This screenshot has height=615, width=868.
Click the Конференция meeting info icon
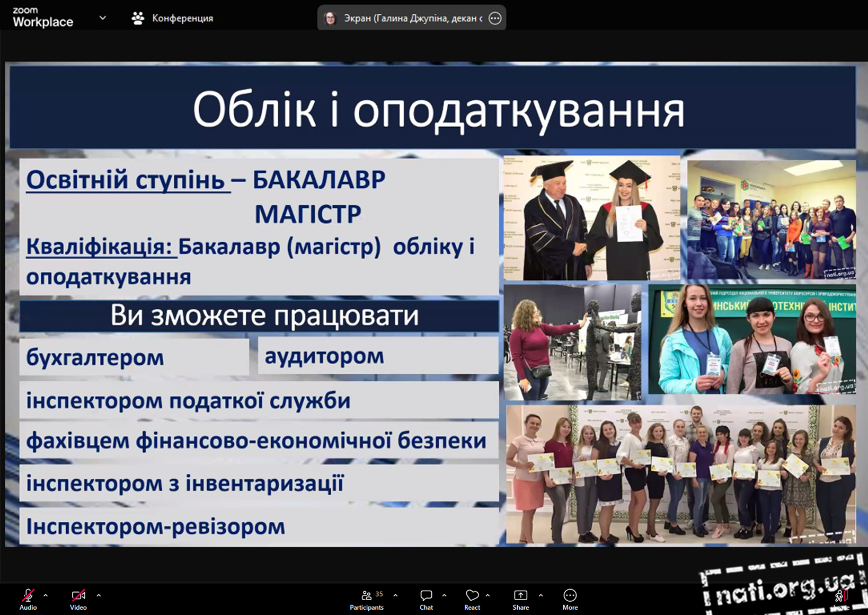(138, 18)
